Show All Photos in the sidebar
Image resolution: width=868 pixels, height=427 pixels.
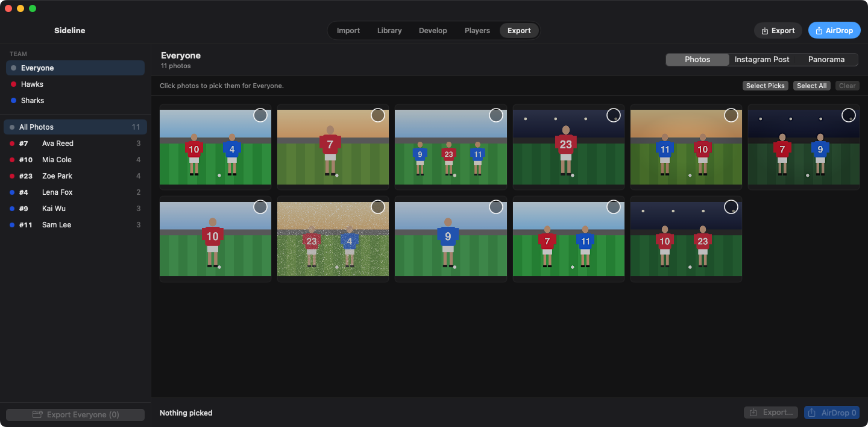75,127
